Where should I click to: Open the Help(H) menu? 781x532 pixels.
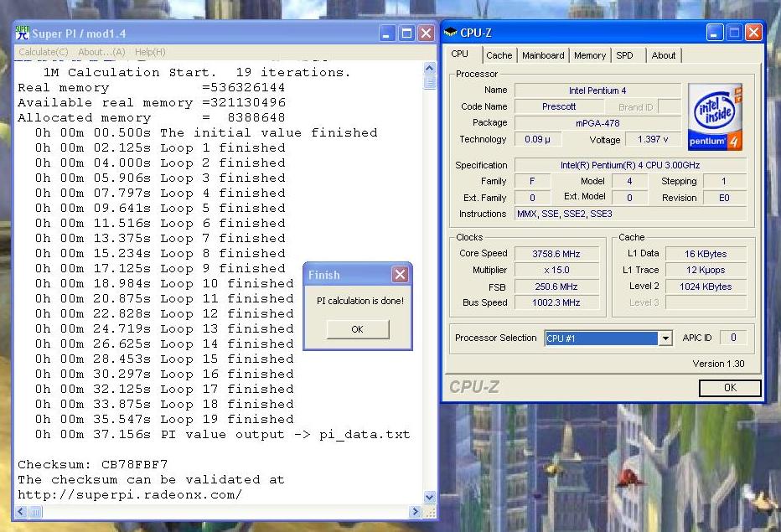[x=150, y=52]
